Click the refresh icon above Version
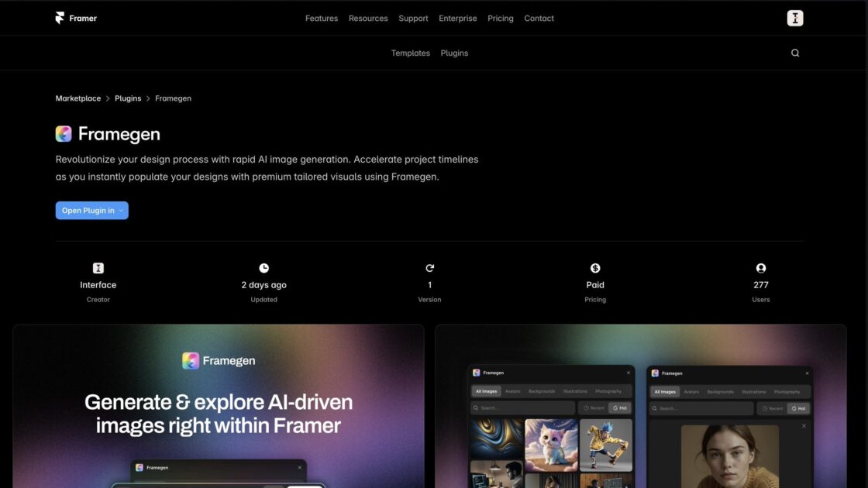The image size is (868, 488). pyautogui.click(x=429, y=268)
